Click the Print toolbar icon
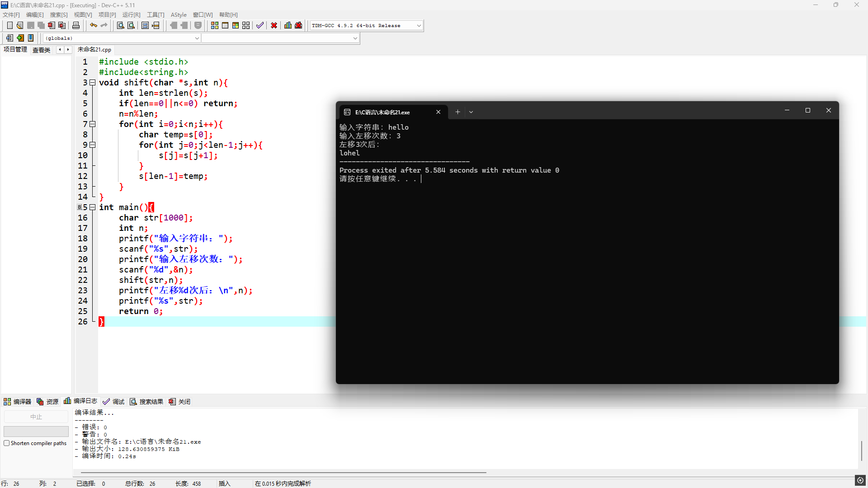Screen dimensions: 868x488 [76, 25]
